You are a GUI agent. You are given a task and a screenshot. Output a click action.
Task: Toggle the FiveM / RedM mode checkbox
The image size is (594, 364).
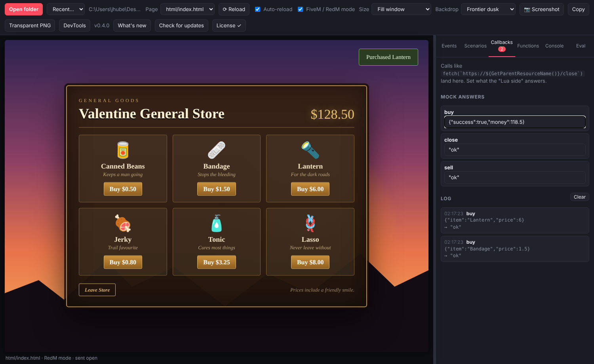tap(301, 9)
